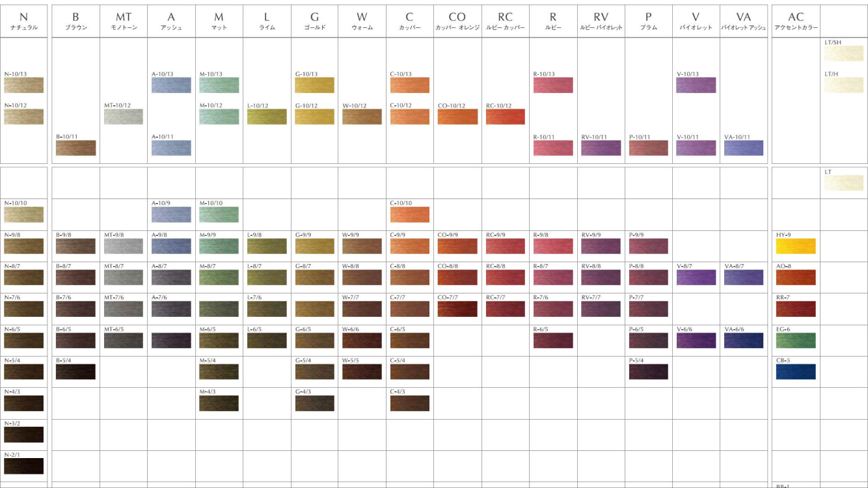
Task: Choose the M-10/10 swatch
Action: [219, 215]
